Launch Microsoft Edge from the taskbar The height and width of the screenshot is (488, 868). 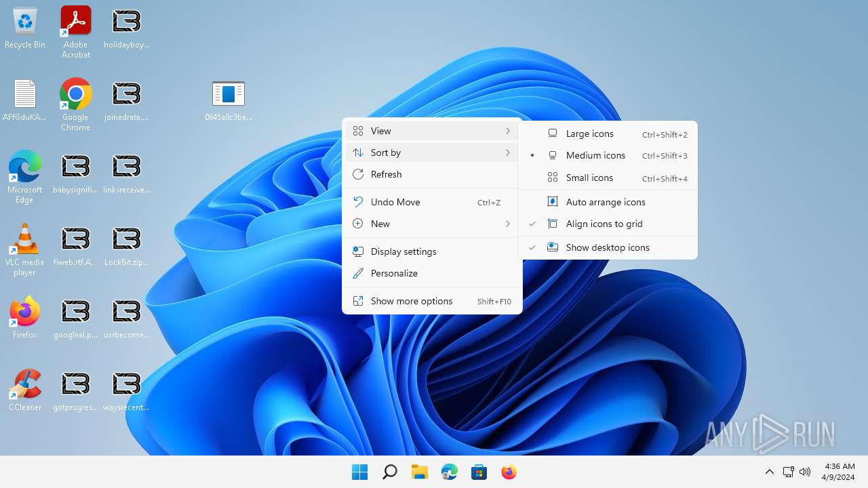click(x=449, y=472)
